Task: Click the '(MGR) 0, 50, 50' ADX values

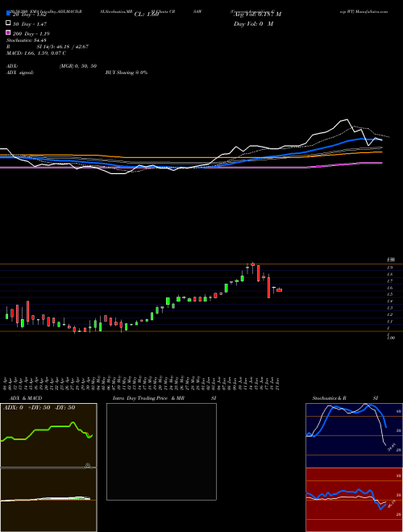Action: tap(78, 66)
